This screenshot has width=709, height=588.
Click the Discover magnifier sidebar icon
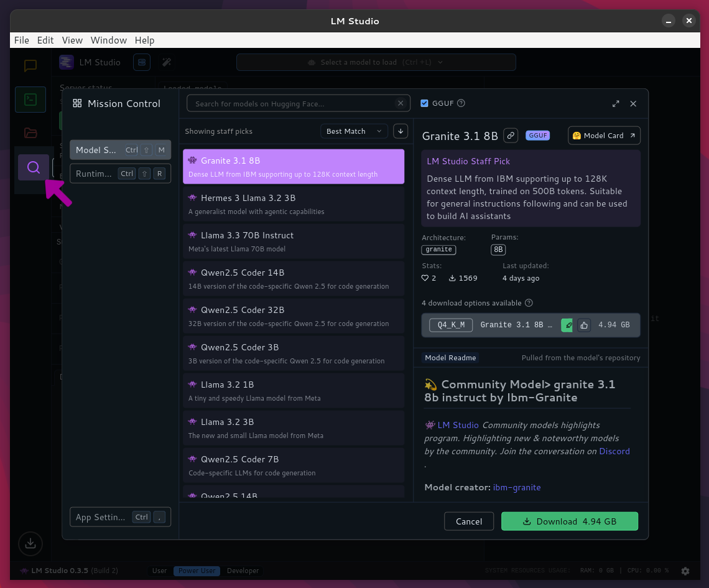click(x=34, y=167)
